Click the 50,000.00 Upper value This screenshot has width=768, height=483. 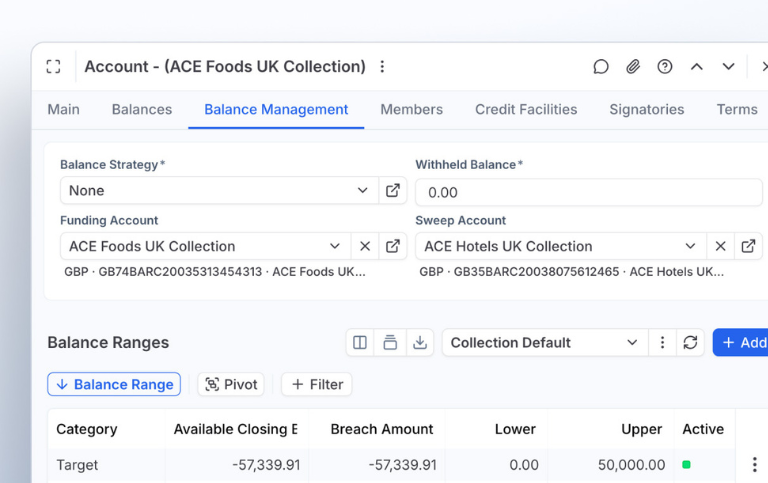(x=631, y=464)
